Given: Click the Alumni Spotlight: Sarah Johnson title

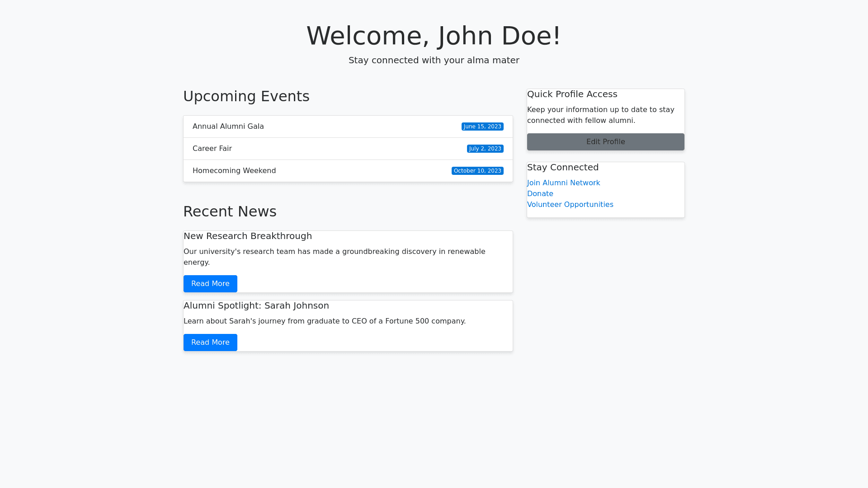Looking at the screenshot, I should 256,306.
